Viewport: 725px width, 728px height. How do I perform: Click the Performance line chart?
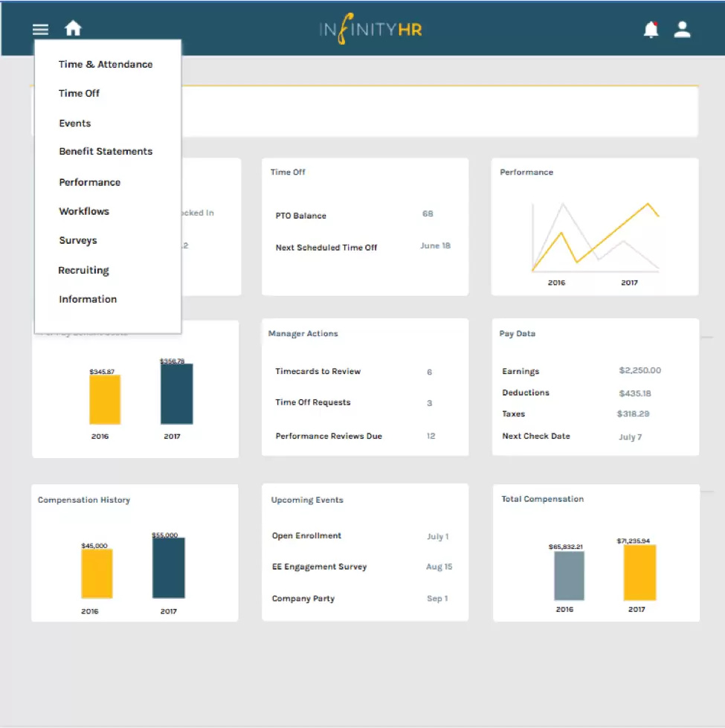[595, 238]
